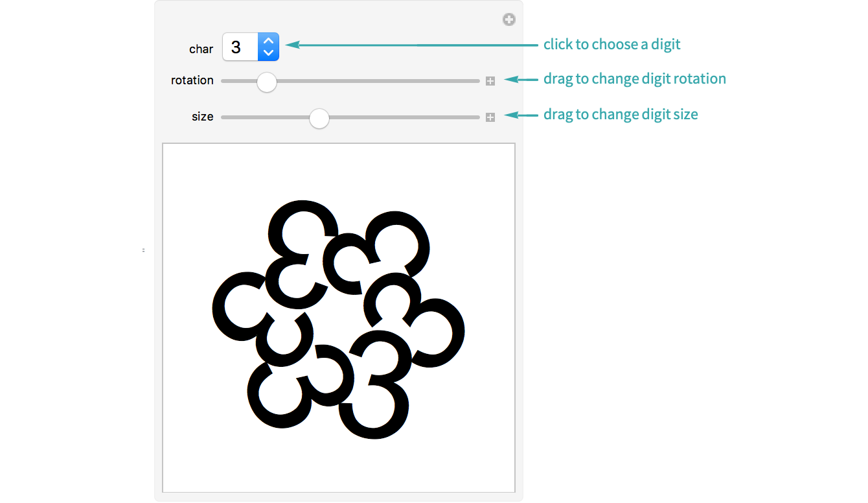Click the far left end of the size track

click(223, 117)
